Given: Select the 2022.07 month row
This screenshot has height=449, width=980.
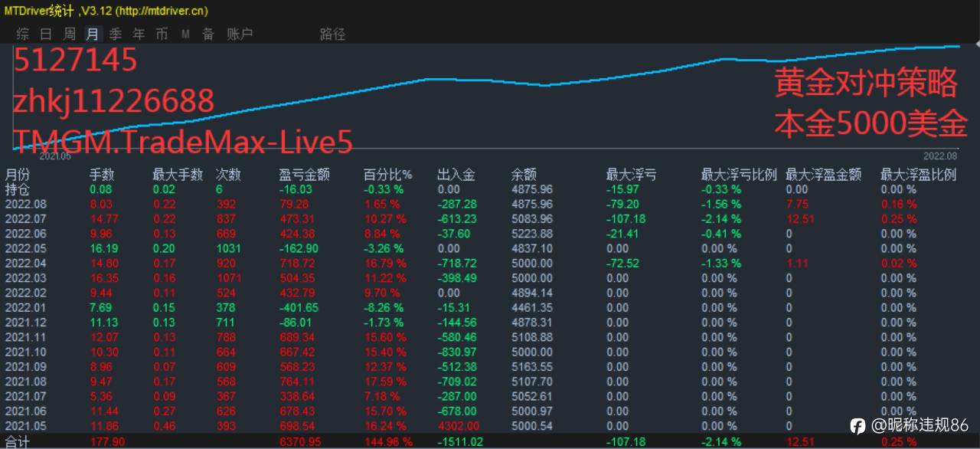Looking at the screenshot, I should pos(490,219).
